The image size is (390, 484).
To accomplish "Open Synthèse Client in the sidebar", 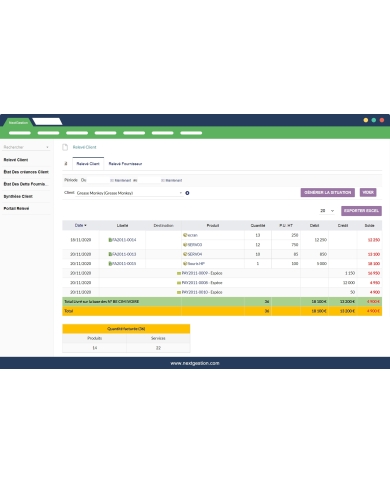I will pos(18,196).
